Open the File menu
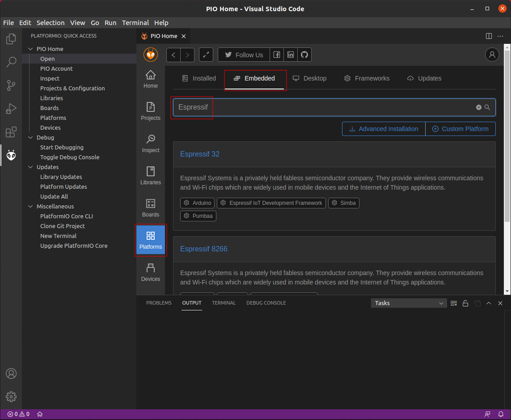 pos(8,23)
